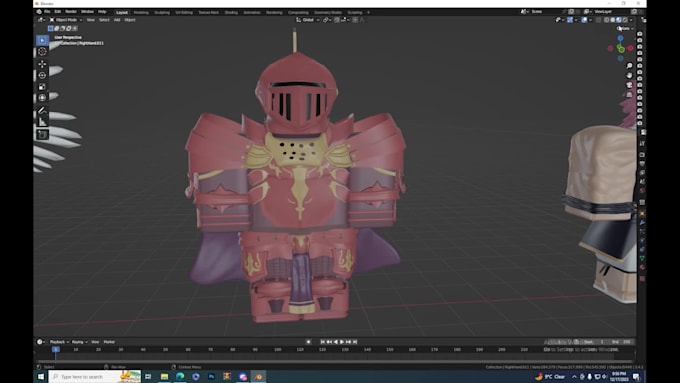Switch perspective/orthographic with grid gizmo
Image resolution: width=680 pixels, height=383 pixels.
(629, 95)
